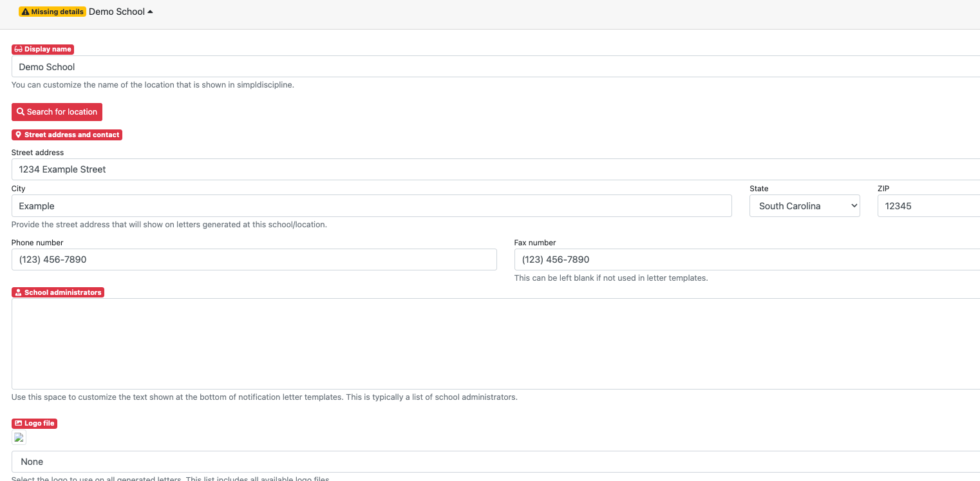This screenshot has height=481, width=980.
Task: Click the Missing details badge
Action: pos(52,12)
